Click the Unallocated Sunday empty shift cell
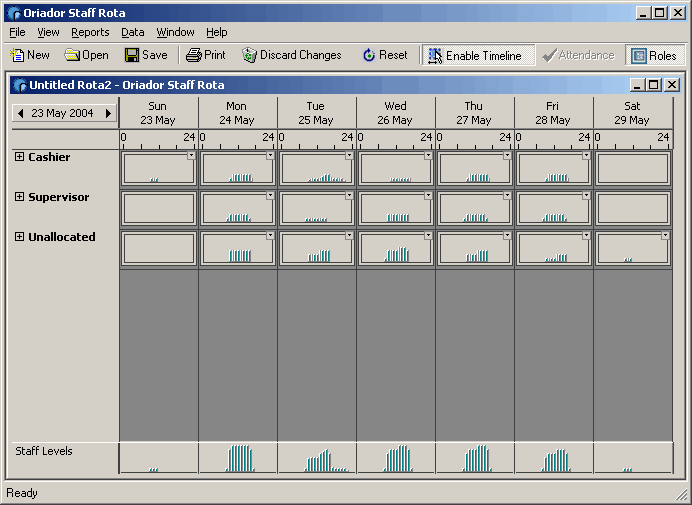The width and height of the screenshot is (692, 505). [x=159, y=249]
